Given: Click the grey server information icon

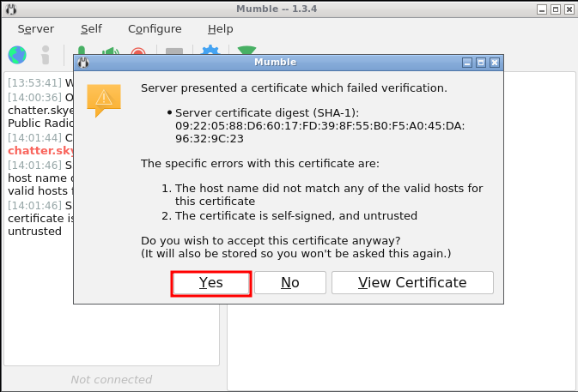Looking at the screenshot, I should (x=46, y=54).
